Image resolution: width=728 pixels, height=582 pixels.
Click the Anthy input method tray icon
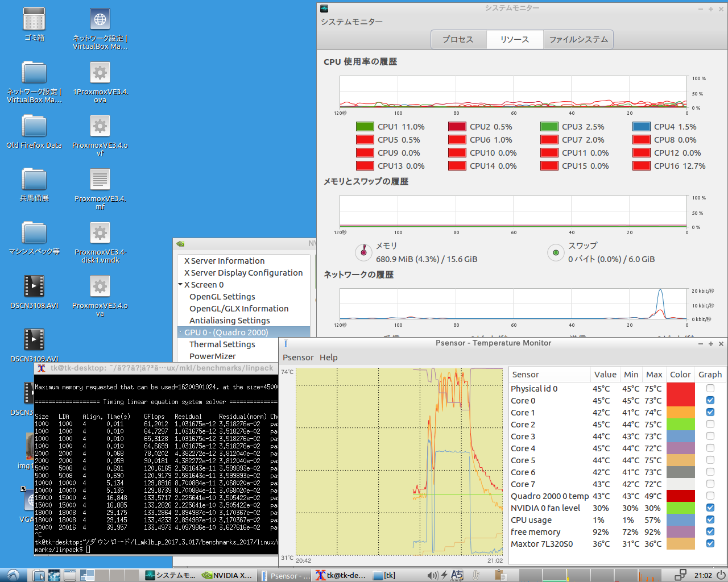tap(457, 575)
